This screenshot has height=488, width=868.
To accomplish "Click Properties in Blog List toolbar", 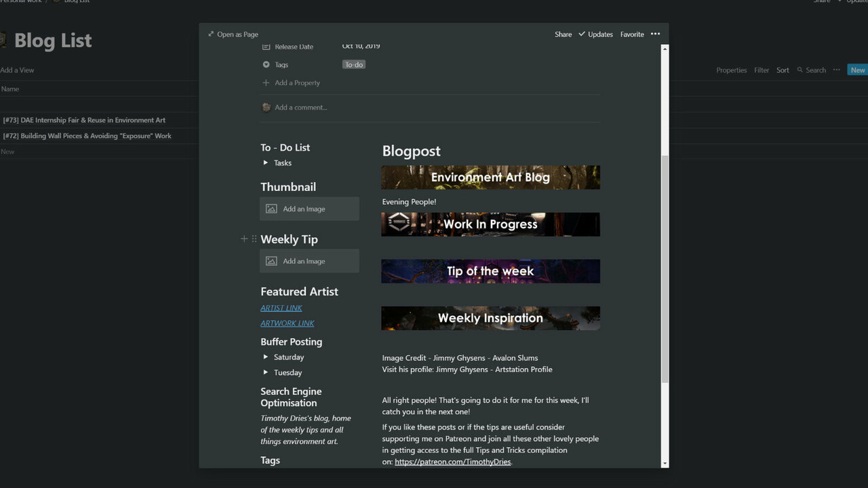I will [731, 70].
